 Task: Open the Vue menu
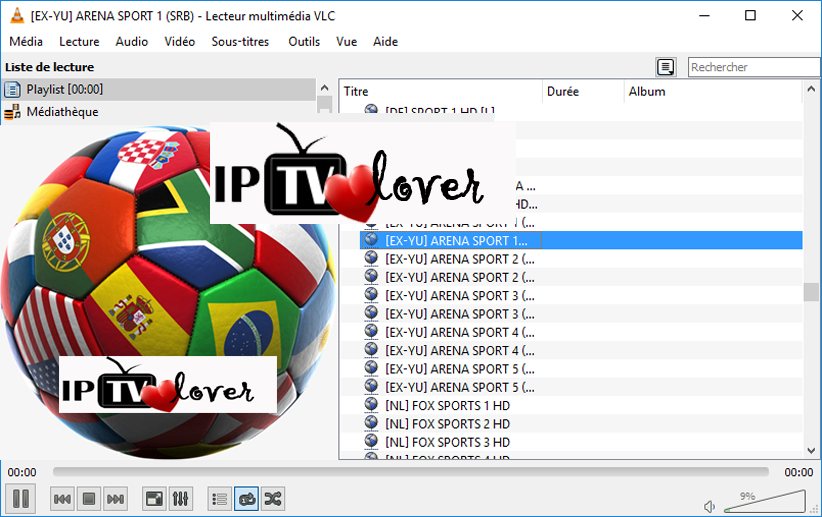(347, 41)
